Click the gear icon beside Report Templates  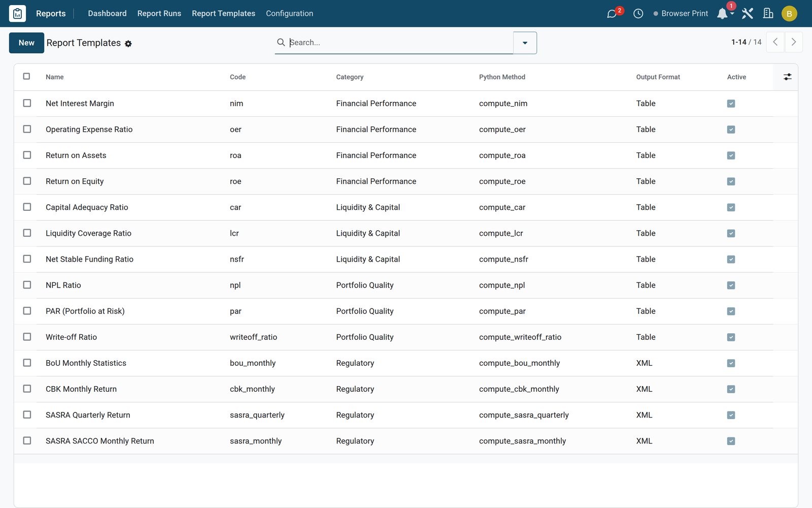tap(128, 44)
